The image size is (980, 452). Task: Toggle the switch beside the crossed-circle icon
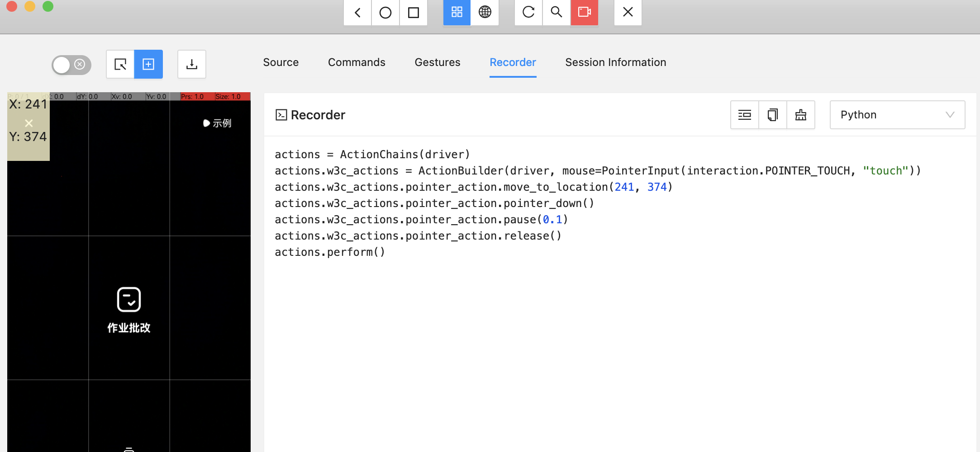71,65
